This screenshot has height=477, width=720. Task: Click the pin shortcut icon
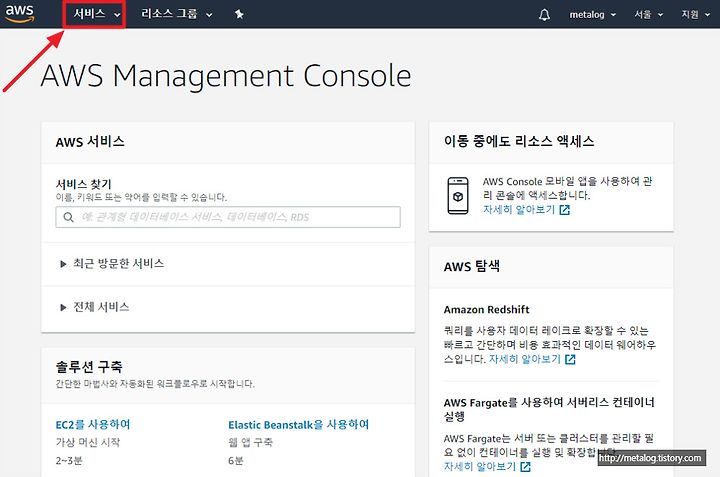tap(239, 14)
